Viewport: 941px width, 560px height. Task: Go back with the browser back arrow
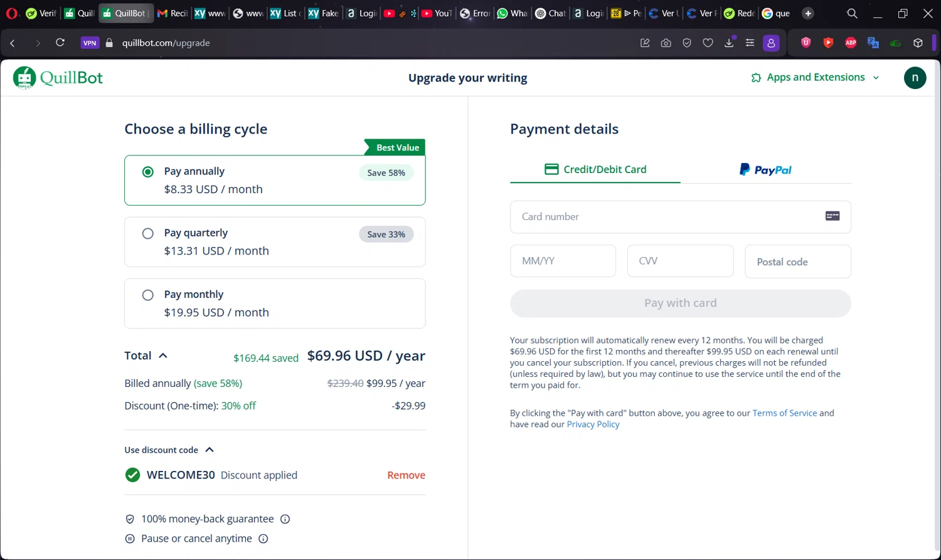13,43
